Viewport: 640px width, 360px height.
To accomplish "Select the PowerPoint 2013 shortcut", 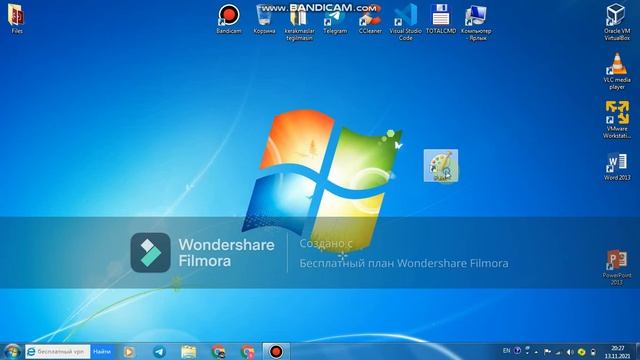I will pyautogui.click(x=617, y=267).
